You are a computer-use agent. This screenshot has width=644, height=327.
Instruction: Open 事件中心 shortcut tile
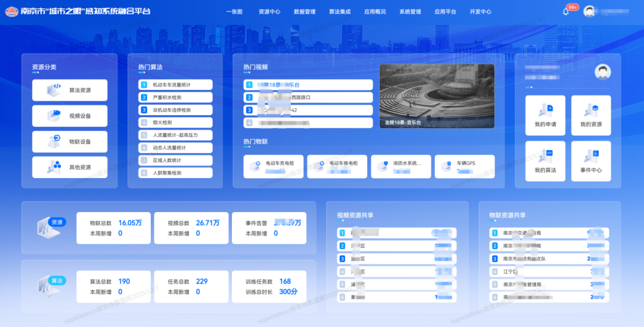pyautogui.click(x=591, y=161)
